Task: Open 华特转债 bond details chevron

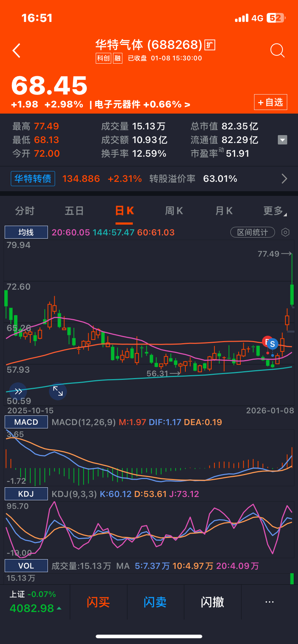Action: point(284,179)
